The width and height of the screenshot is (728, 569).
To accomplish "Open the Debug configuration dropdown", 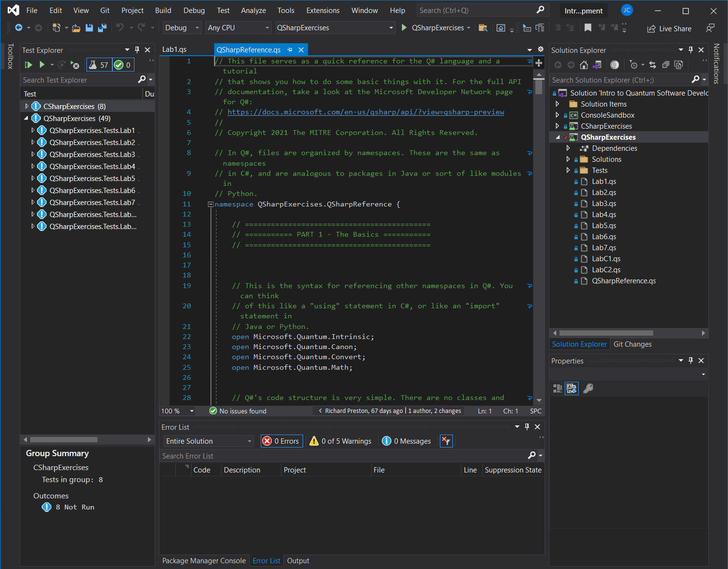I will [182, 28].
